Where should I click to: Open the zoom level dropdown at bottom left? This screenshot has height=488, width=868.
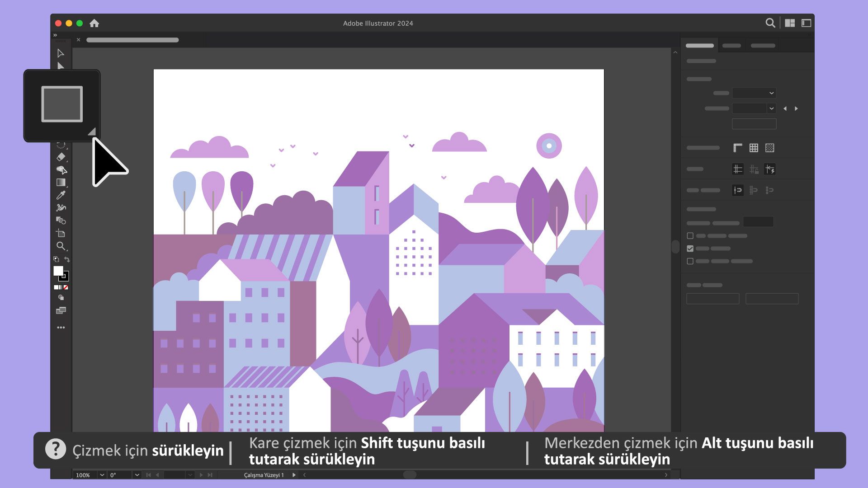point(102,475)
